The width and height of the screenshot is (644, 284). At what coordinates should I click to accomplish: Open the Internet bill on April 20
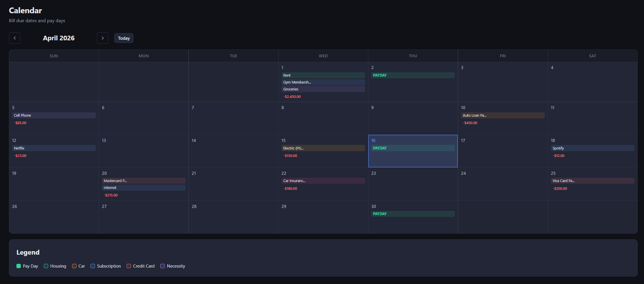(x=143, y=188)
